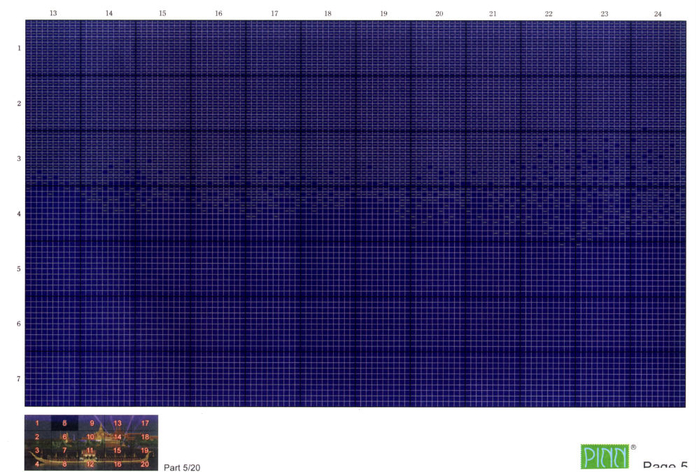This screenshot has height=472, width=699.
Task: Select column number 18 above the chart
Action: tap(328, 14)
